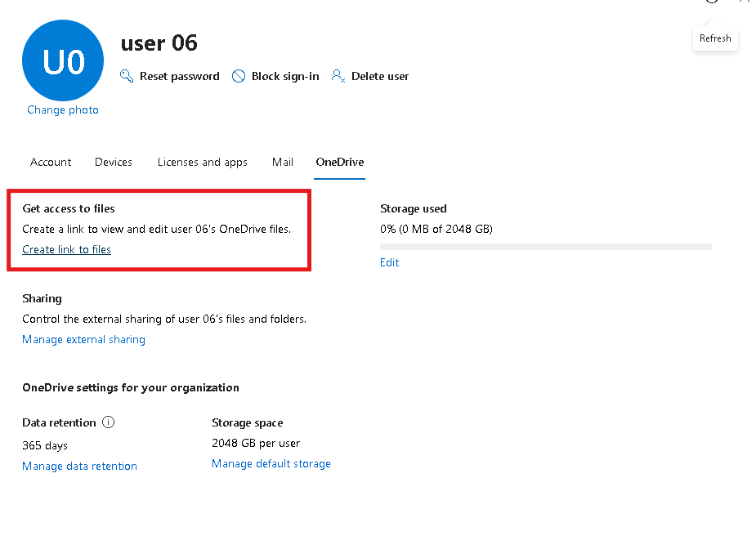Click Create link to files

[66, 249]
